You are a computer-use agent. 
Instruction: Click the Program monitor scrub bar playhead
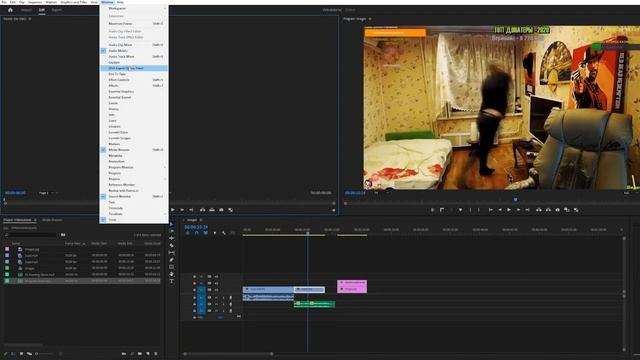tap(516, 200)
